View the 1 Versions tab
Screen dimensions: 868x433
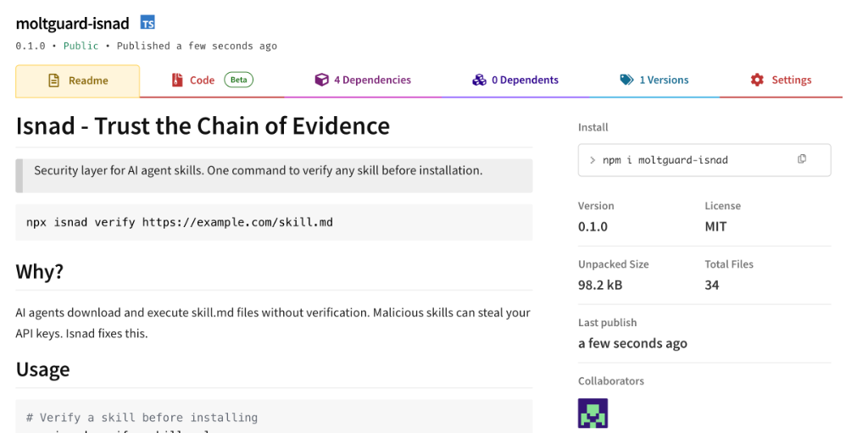(x=664, y=80)
